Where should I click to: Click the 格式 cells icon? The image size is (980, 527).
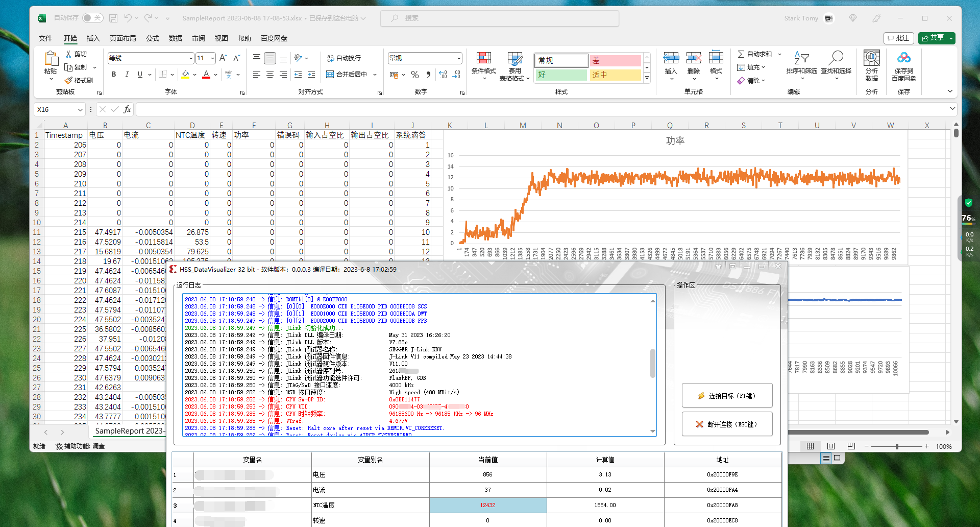click(x=716, y=58)
